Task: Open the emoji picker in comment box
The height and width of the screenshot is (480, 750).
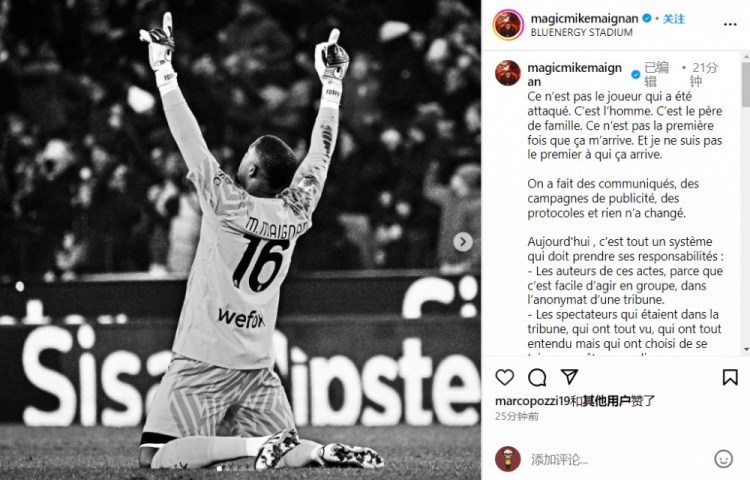Action: [723, 459]
